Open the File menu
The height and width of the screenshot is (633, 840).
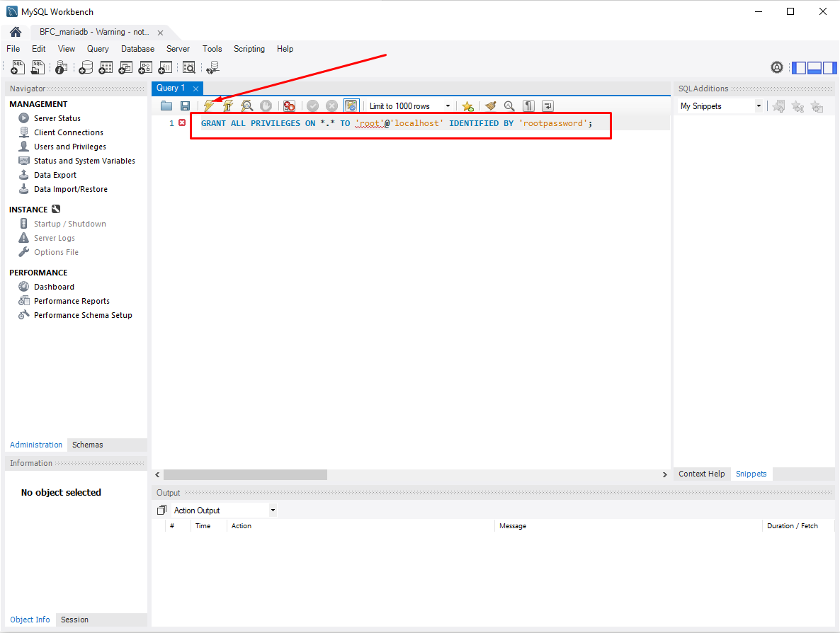(13, 49)
